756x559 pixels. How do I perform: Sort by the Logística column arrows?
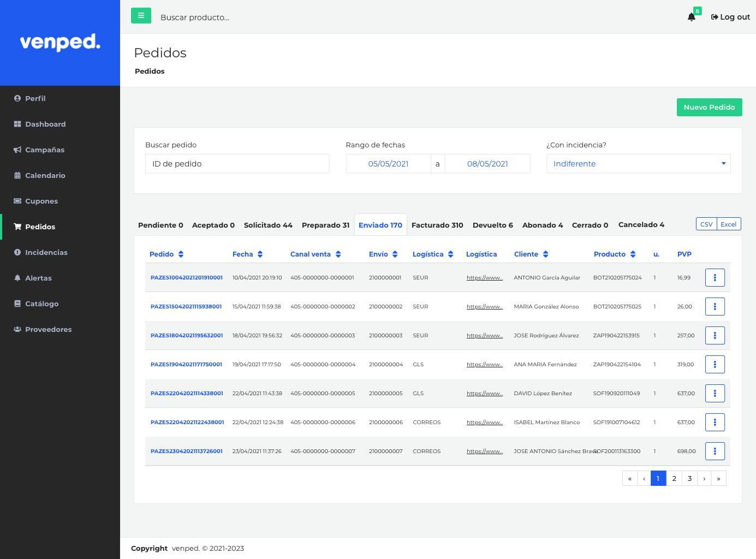click(x=450, y=254)
